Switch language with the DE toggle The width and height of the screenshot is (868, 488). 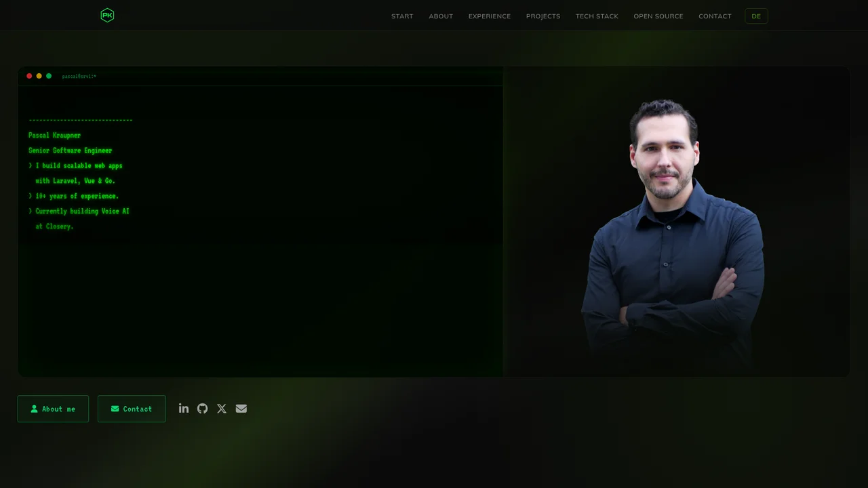[x=756, y=16]
